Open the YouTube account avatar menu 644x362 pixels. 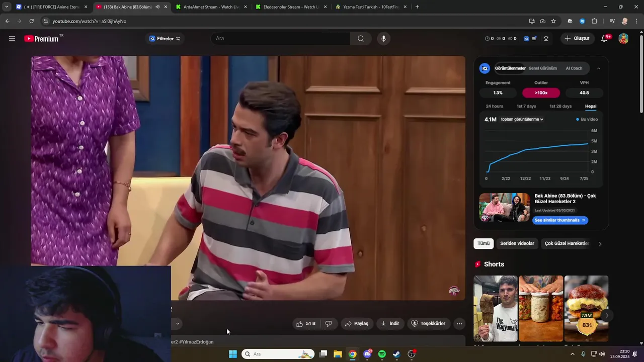click(x=623, y=39)
